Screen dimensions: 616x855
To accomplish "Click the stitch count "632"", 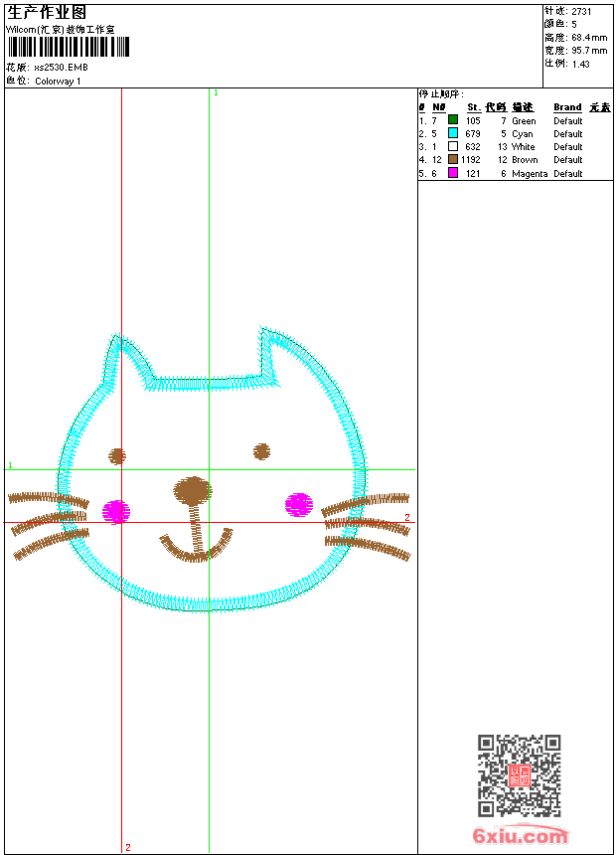I will click(473, 147).
